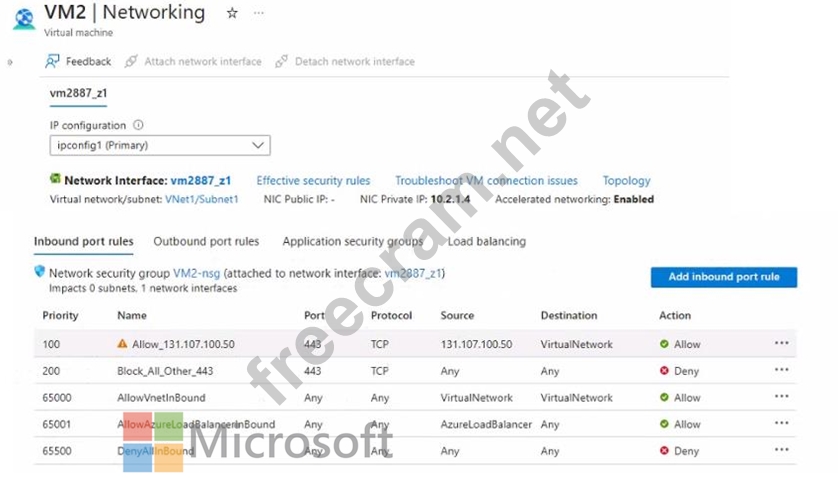Click the green network interface icon

point(55,179)
